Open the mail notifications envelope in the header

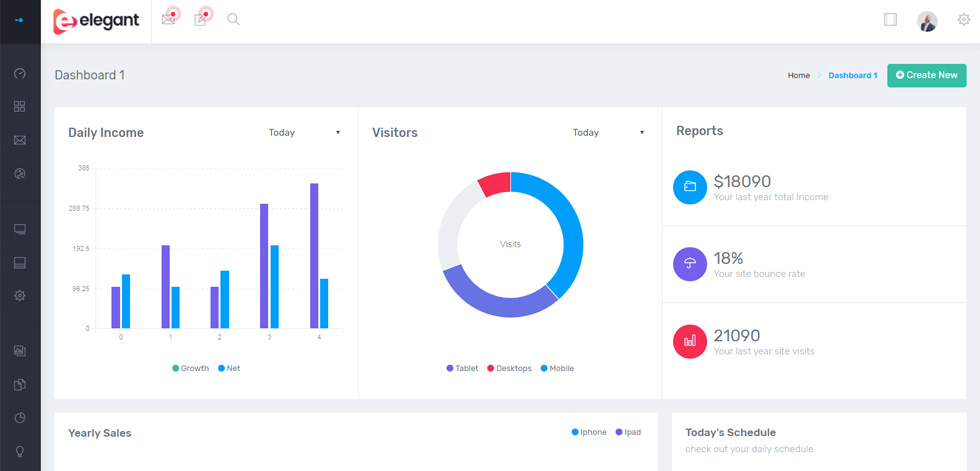[x=168, y=19]
